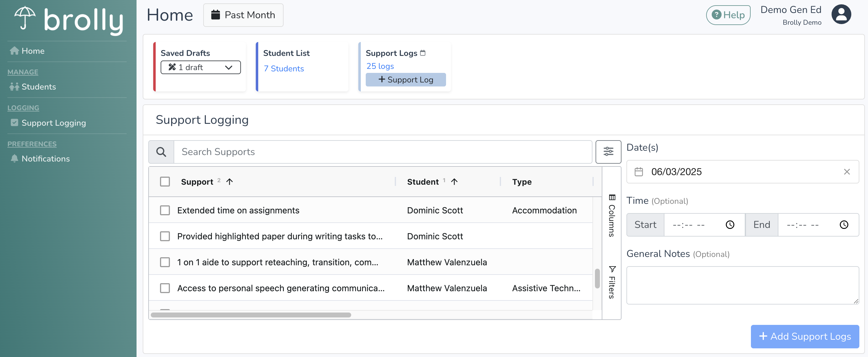Click the search magnifier icon
The image size is (868, 357).
(161, 152)
